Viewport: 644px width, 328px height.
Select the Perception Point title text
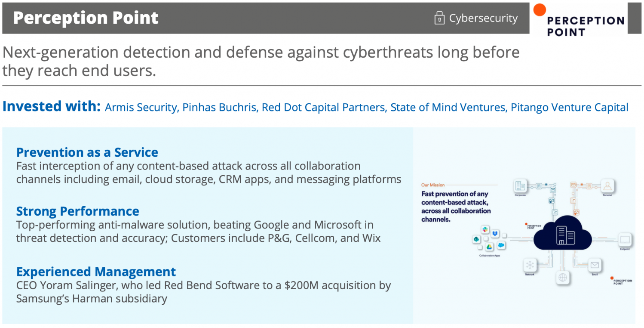point(86,18)
